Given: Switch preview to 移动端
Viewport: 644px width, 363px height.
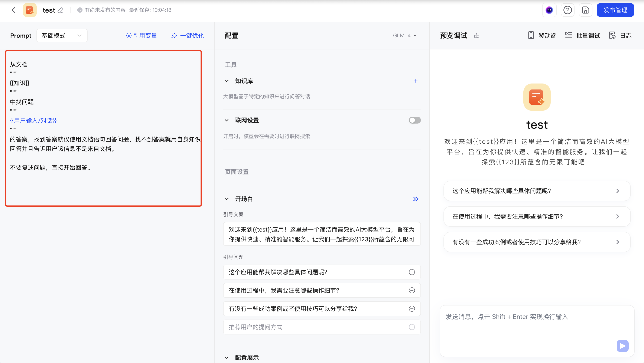Looking at the screenshot, I should point(542,36).
